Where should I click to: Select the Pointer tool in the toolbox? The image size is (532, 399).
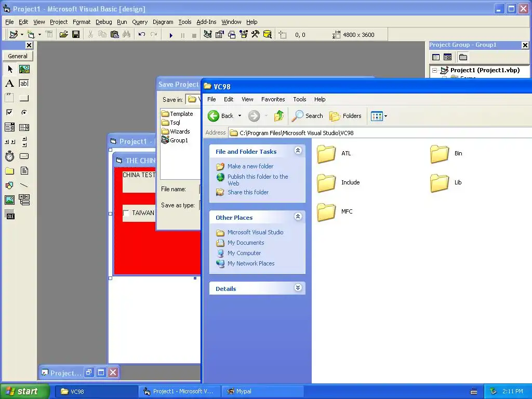coord(10,69)
